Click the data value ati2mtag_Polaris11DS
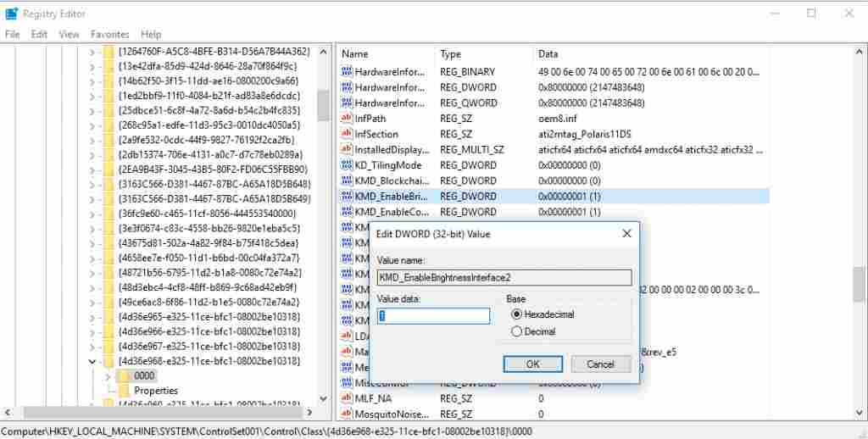 click(585, 134)
